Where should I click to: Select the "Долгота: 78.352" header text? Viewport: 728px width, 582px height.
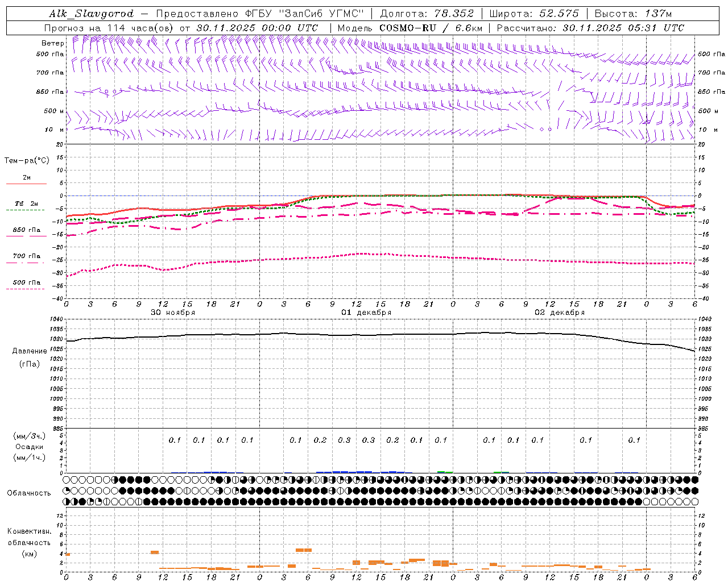(x=426, y=14)
